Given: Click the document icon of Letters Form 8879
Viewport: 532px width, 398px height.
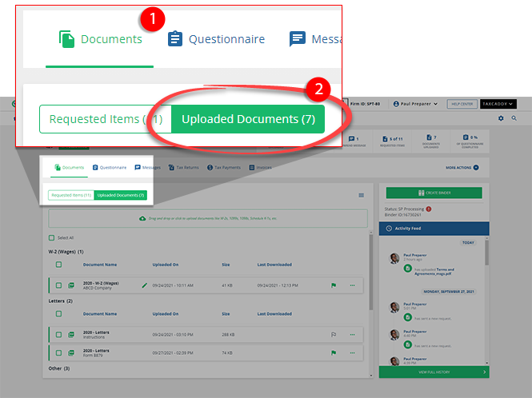Looking at the screenshot, I should [x=71, y=353].
